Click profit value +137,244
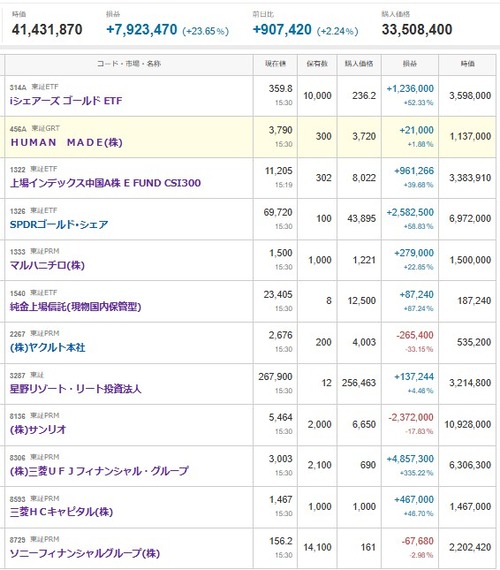This screenshot has height=570, width=500. pyautogui.click(x=414, y=377)
